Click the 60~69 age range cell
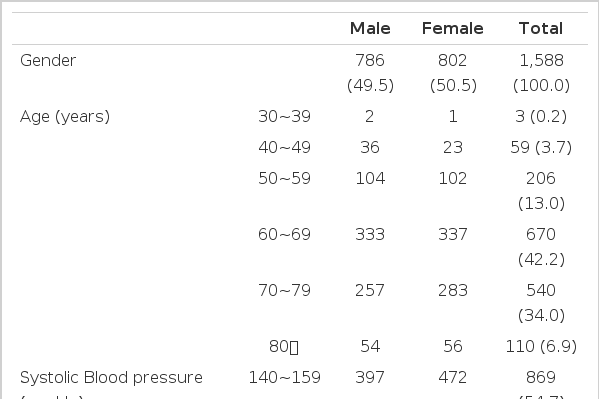 tap(285, 234)
